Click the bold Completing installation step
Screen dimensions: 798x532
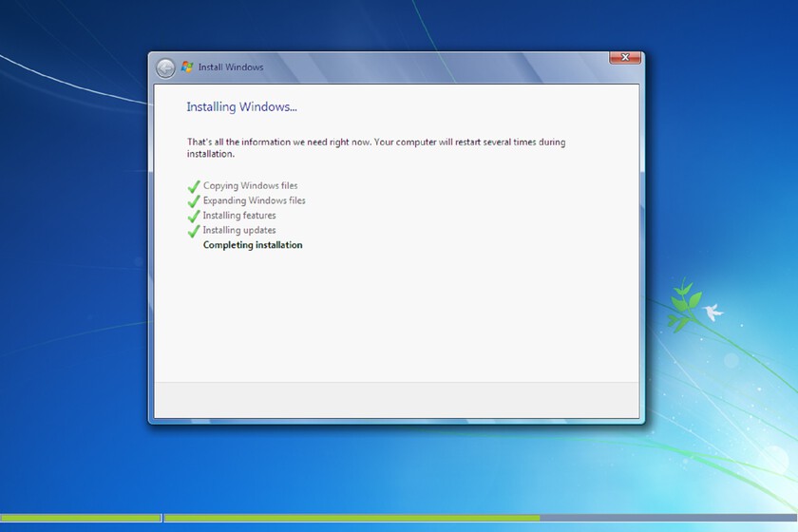[253, 245]
